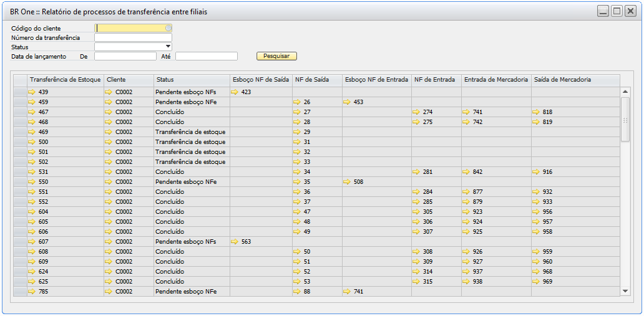Screen dimensions: 644x316
Task: Open link arrow for Saída de Mercadoria 969
Action: 536,282
